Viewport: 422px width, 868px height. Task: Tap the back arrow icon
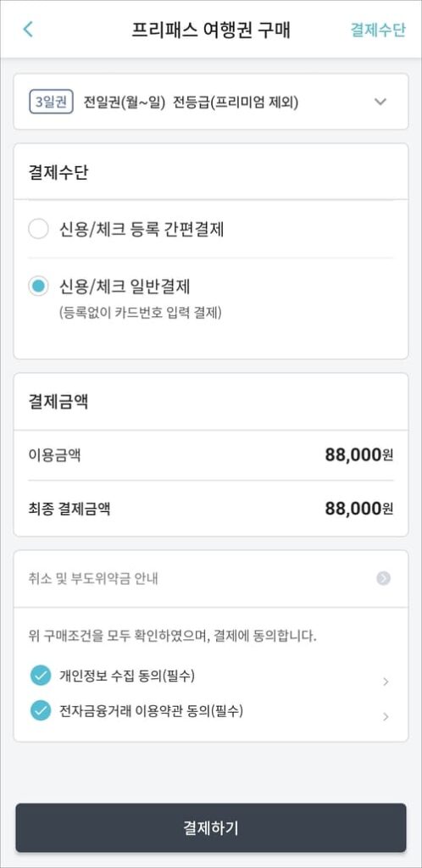[28, 30]
